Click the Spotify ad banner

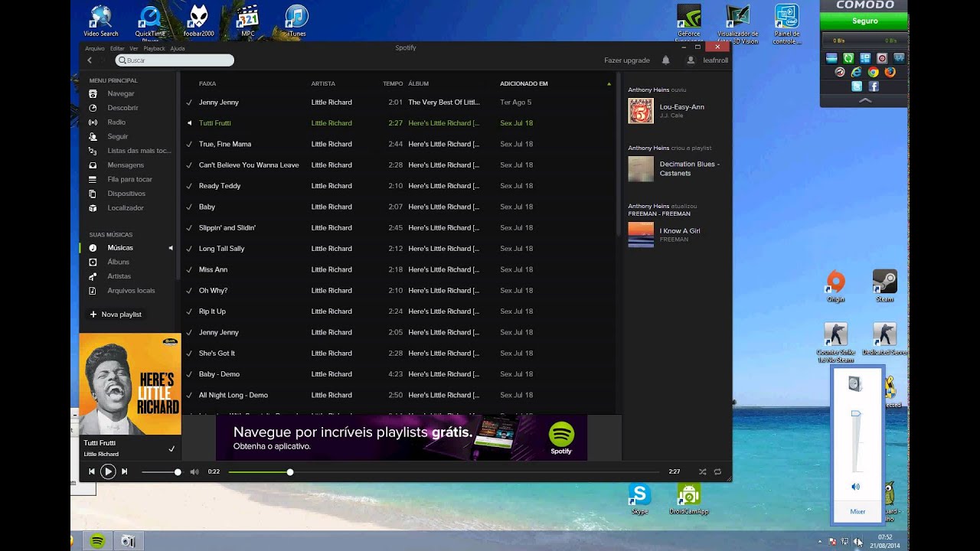[401, 438]
